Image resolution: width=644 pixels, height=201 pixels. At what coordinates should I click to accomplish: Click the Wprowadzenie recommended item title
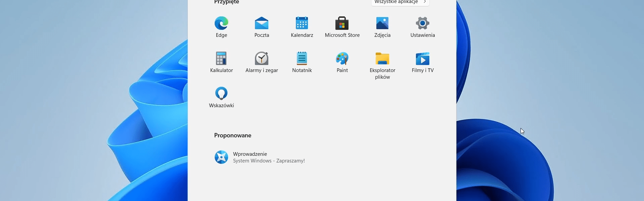(250, 154)
